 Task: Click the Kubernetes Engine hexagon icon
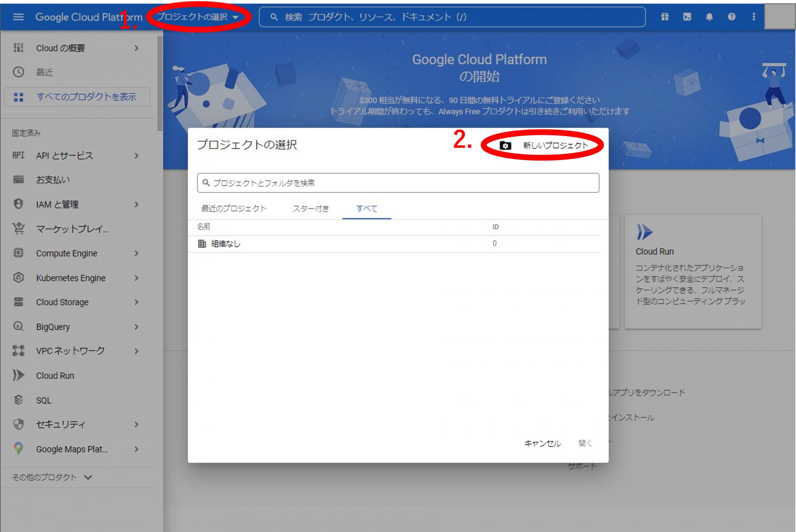(x=18, y=278)
